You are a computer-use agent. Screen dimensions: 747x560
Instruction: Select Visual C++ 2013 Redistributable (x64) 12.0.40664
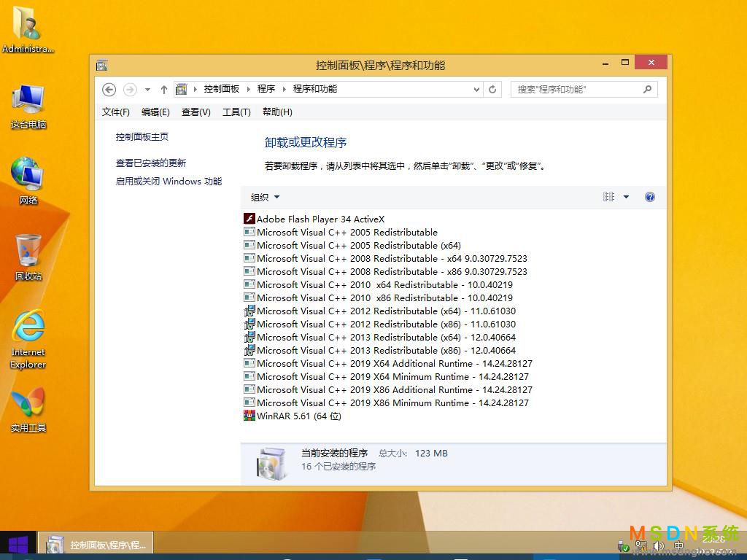[x=379, y=337]
